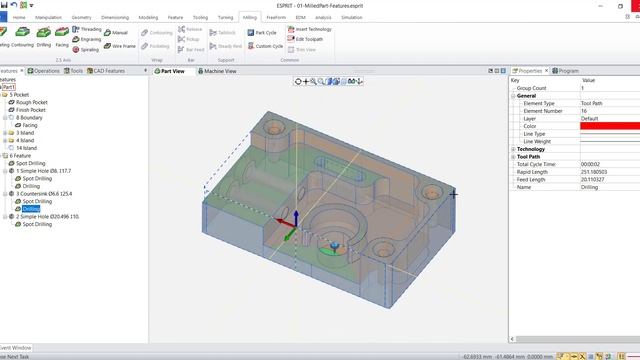Click the binoculars icon in viewport toolbar
The height and width of the screenshot is (360, 640).
pyautogui.click(x=351, y=82)
